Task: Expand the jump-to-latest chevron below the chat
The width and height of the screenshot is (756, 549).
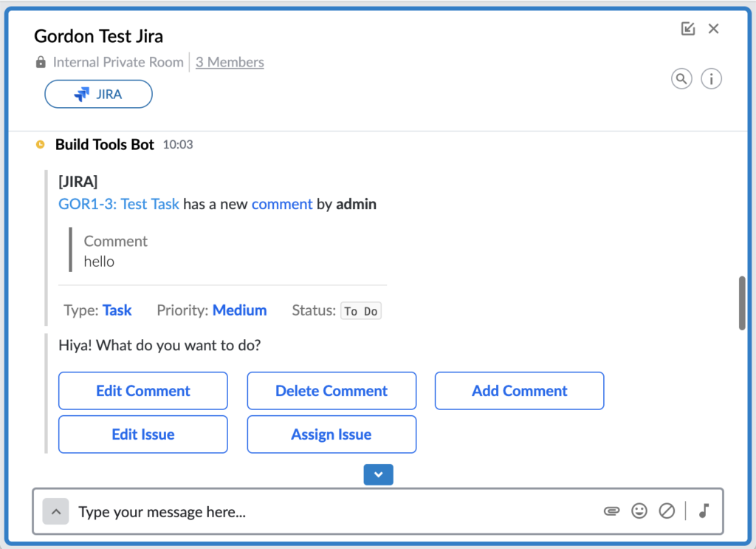Action: [378, 474]
